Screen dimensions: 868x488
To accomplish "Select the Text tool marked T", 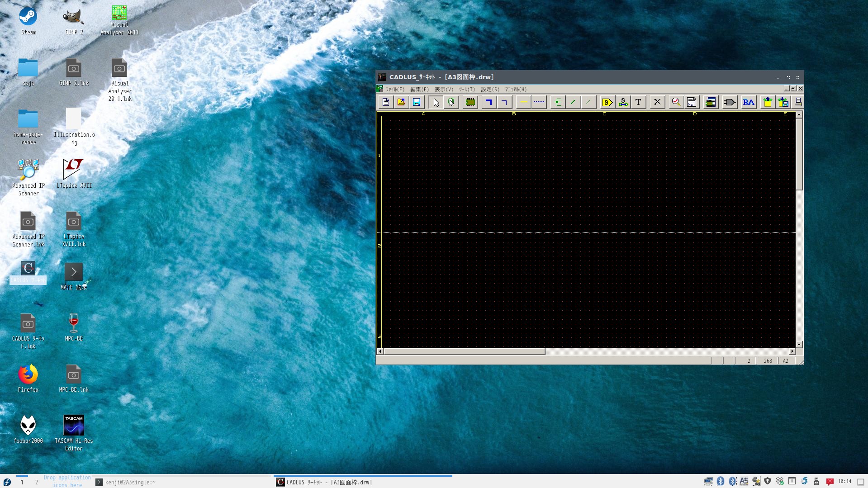I will coord(638,102).
